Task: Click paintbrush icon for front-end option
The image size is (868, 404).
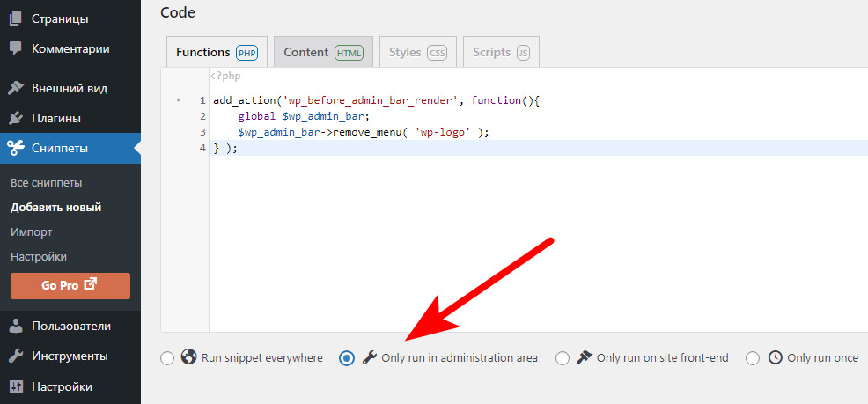Action: point(585,357)
